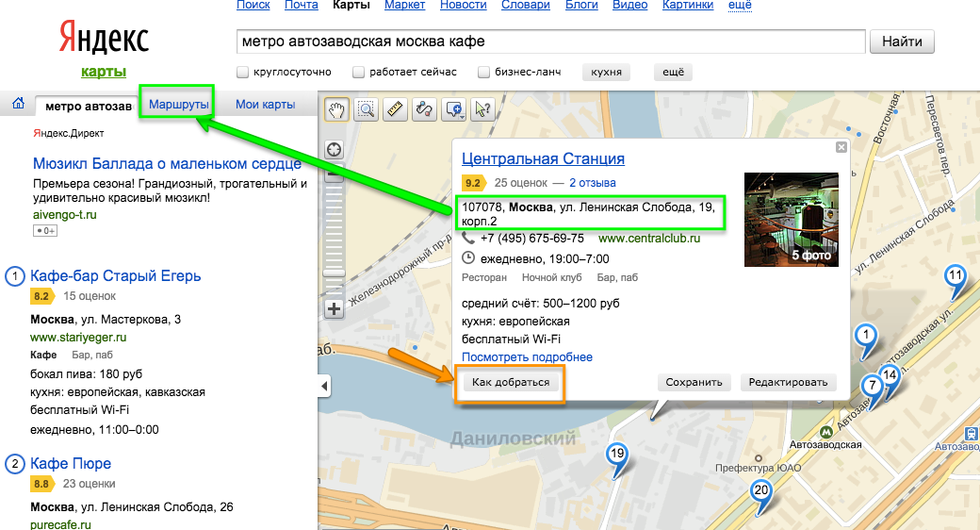Click the Редактировать button
This screenshot has width=980, height=530.
pyautogui.click(x=788, y=382)
